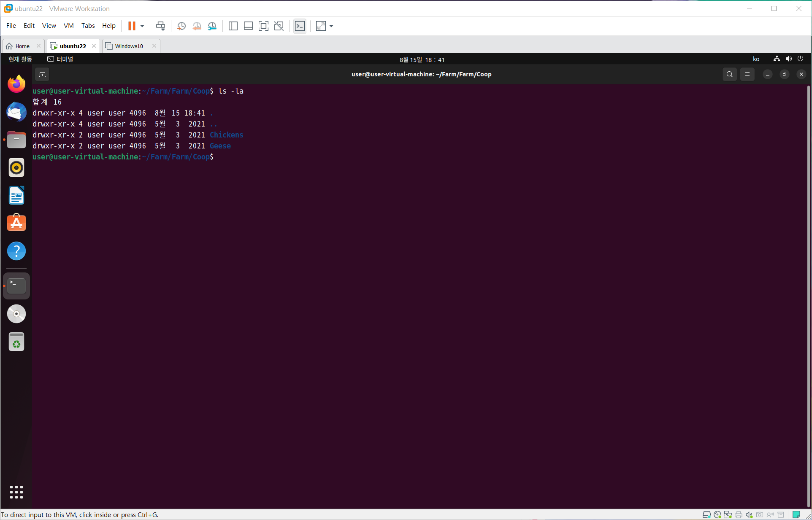Toggle the console view button
This screenshot has width=812, height=520.
click(300, 26)
